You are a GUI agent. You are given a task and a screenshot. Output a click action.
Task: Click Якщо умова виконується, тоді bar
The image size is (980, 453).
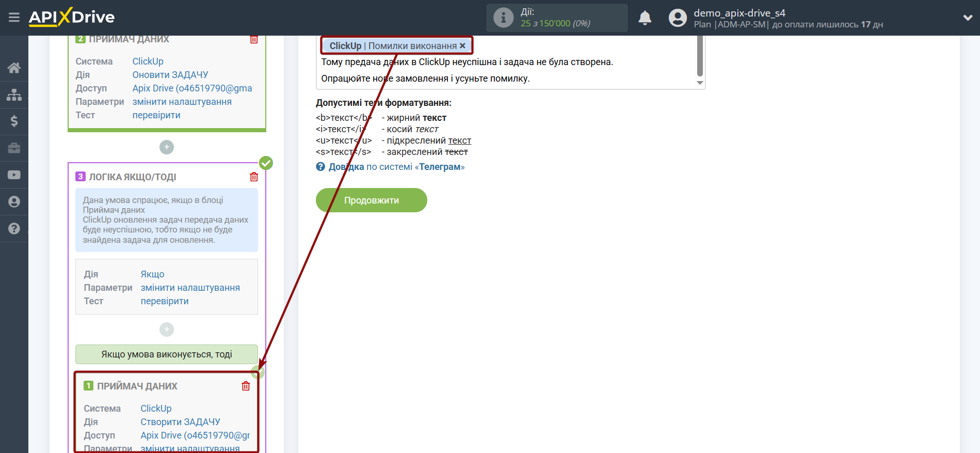[167, 354]
